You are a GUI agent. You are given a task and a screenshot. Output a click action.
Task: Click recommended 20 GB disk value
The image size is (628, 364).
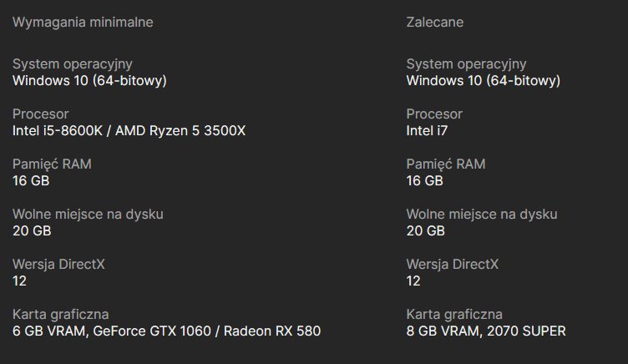426,231
